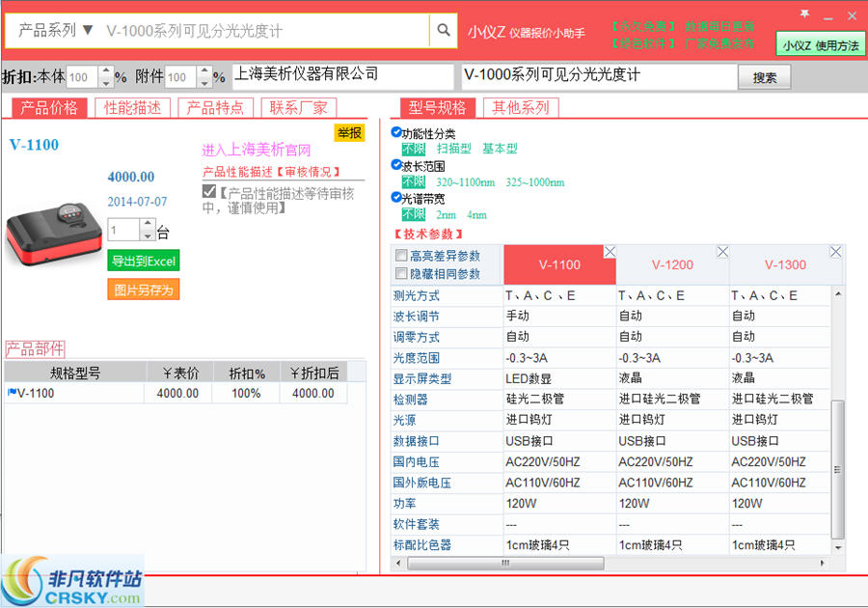Switch to the 其他系列 tab
Image resolution: width=868 pixels, height=608 pixels.
(x=521, y=107)
